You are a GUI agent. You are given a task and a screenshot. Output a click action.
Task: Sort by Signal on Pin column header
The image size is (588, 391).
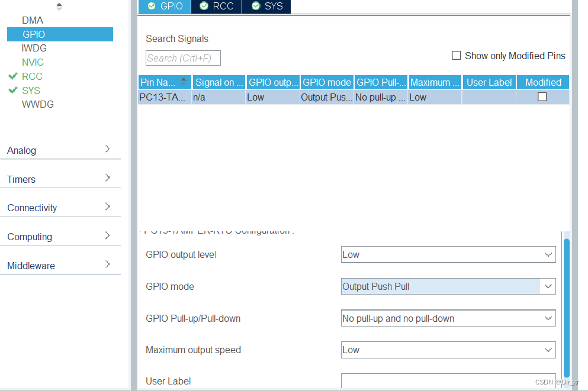[x=219, y=82]
